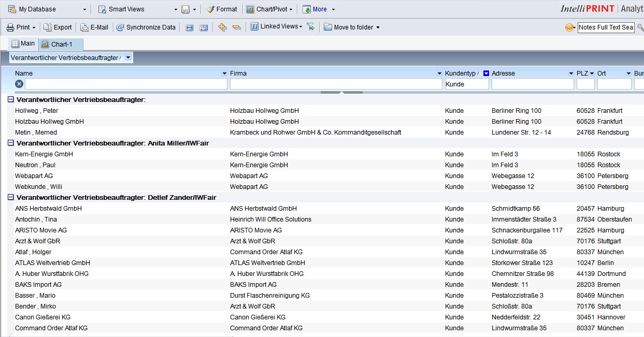
Task: Switch to the Main tab
Action: coord(23,44)
